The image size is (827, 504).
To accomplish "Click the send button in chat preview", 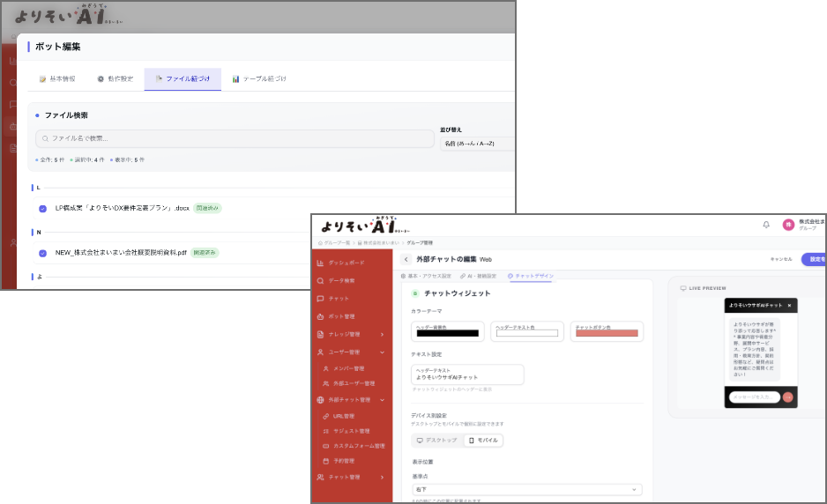I will (x=788, y=397).
